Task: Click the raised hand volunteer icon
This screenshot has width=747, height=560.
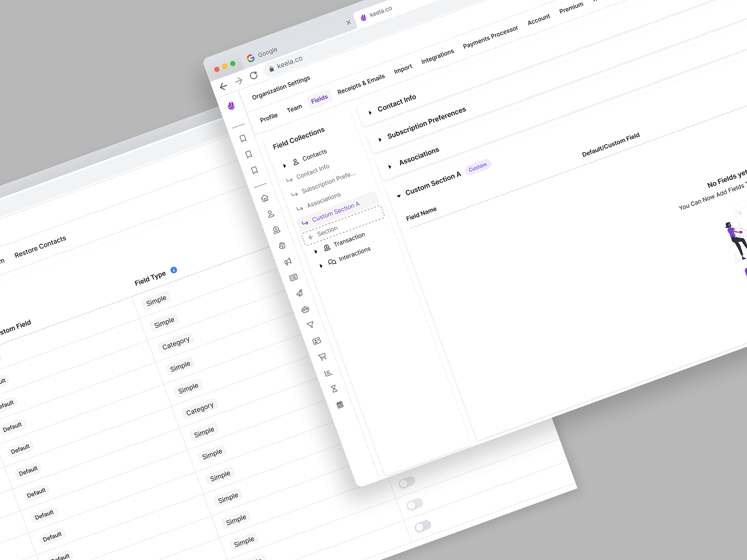Action: click(282, 246)
